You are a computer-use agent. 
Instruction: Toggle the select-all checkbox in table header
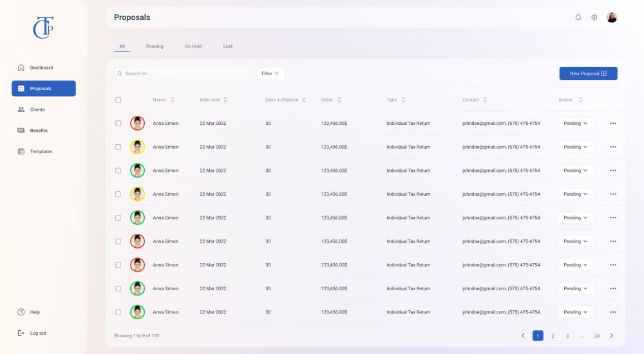tap(118, 100)
